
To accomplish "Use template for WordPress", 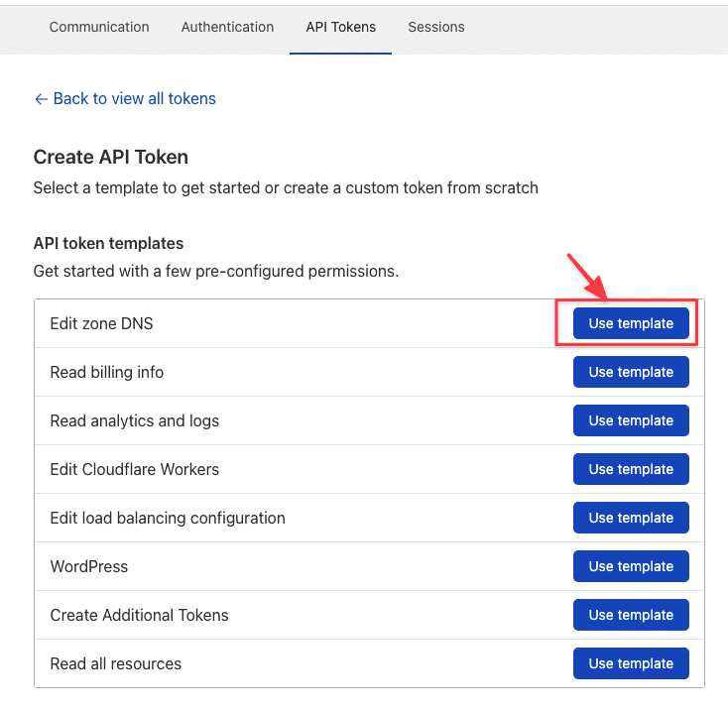I will 631,566.
